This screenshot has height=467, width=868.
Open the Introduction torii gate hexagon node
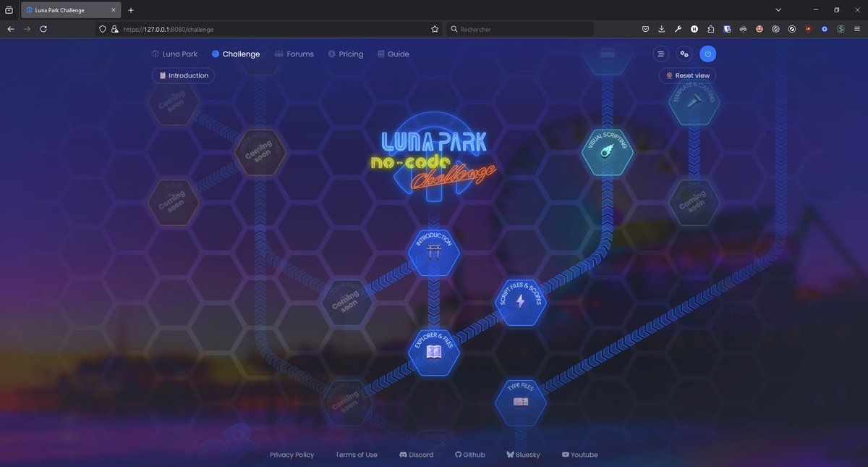tap(434, 253)
